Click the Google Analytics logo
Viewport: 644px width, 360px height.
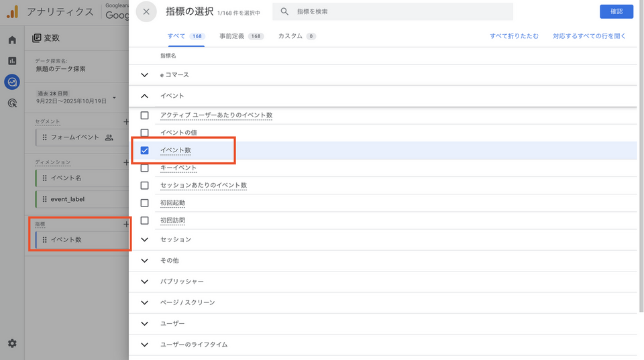12,11
